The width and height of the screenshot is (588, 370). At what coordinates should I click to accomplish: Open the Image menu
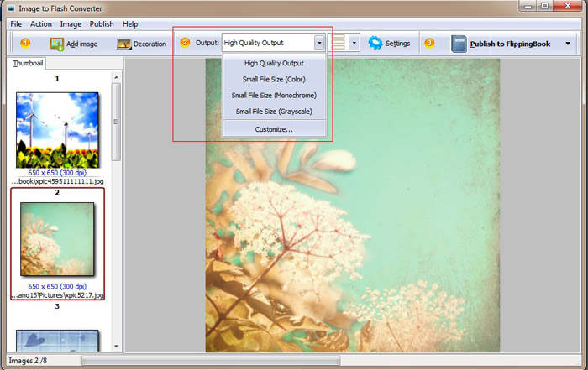click(71, 24)
